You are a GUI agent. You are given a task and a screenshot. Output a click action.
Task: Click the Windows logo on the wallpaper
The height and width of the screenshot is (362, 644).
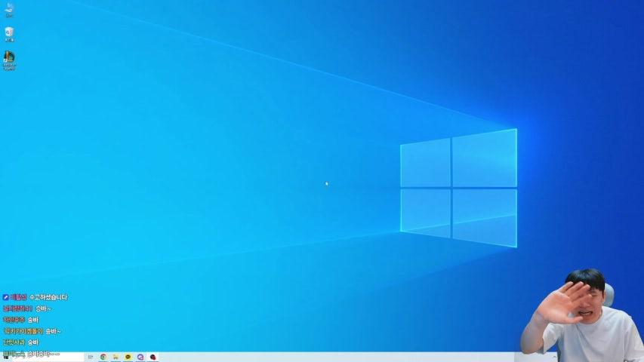pyautogui.click(x=458, y=188)
